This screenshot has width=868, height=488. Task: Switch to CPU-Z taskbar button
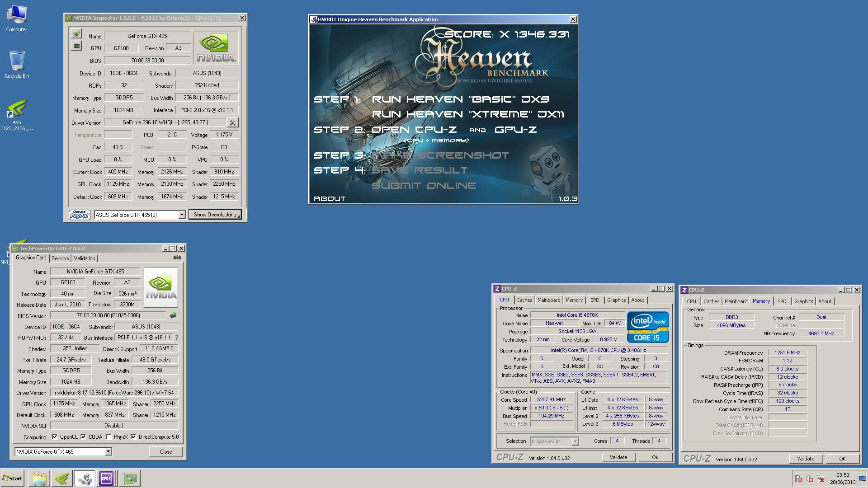pos(106,479)
